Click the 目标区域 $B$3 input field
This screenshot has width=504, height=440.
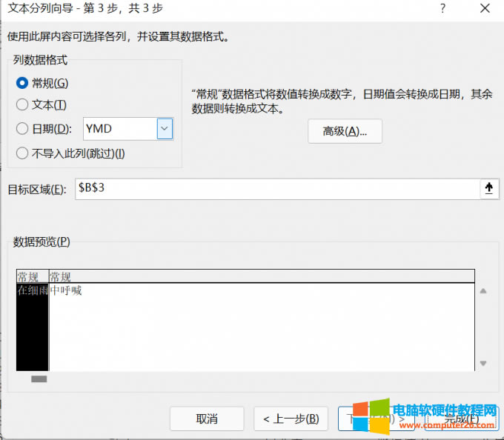(278, 189)
